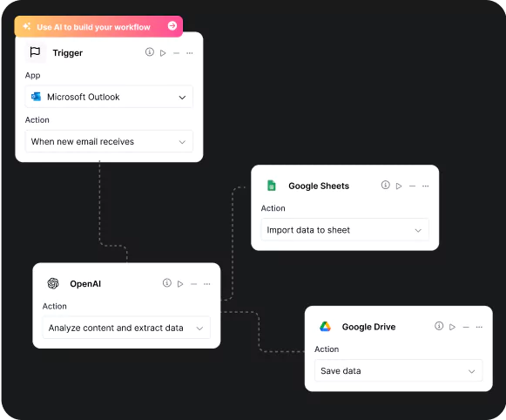The width and height of the screenshot is (506, 420).
Task: Collapse the OpenAI card with minus icon
Action: point(193,284)
